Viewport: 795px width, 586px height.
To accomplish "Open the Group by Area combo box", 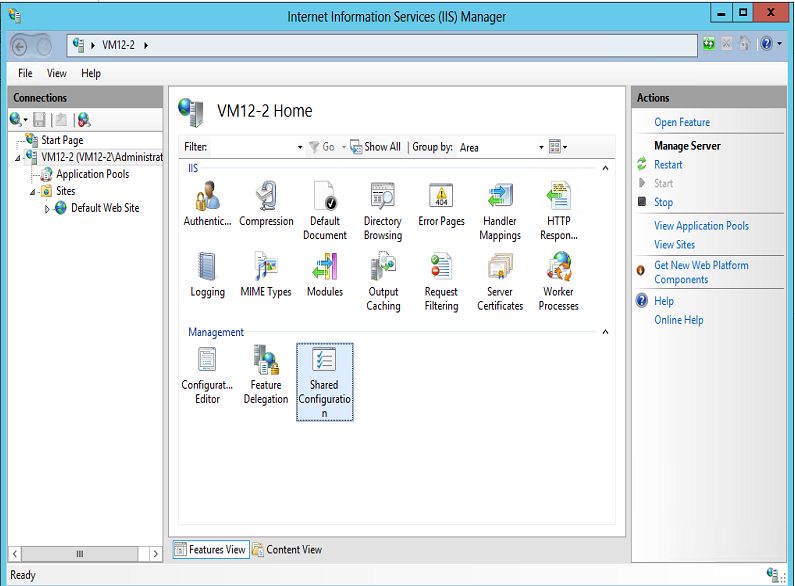I will [501, 148].
